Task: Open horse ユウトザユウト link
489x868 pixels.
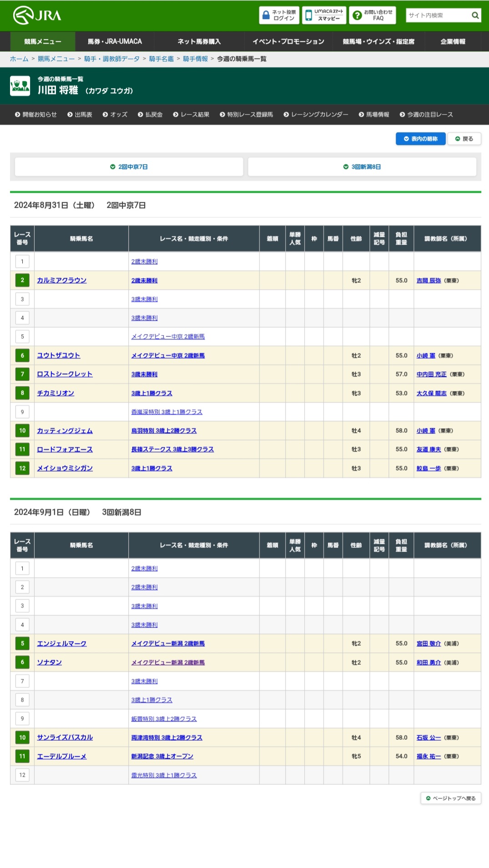Action: [x=59, y=356]
